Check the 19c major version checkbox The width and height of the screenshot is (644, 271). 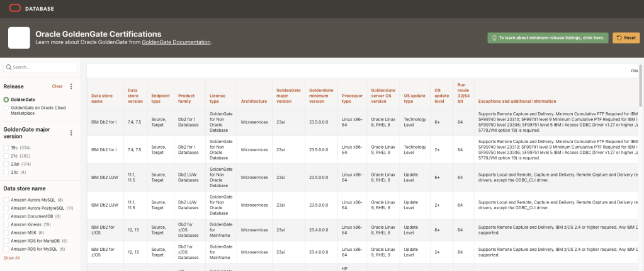click(6, 147)
